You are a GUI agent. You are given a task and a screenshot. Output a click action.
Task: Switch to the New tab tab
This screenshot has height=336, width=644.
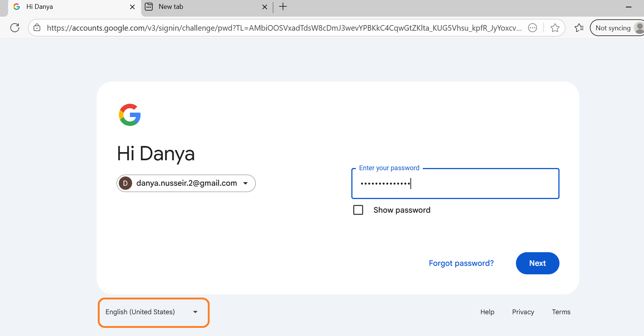(x=207, y=7)
